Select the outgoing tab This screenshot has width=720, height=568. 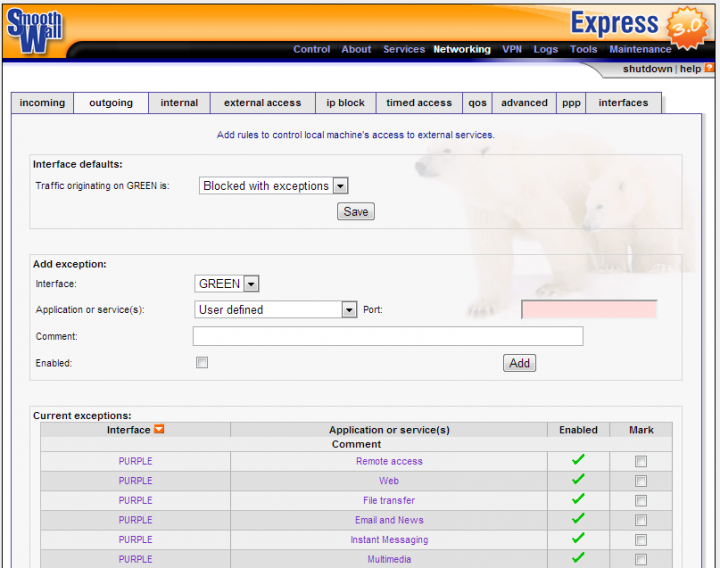[111, 103]
